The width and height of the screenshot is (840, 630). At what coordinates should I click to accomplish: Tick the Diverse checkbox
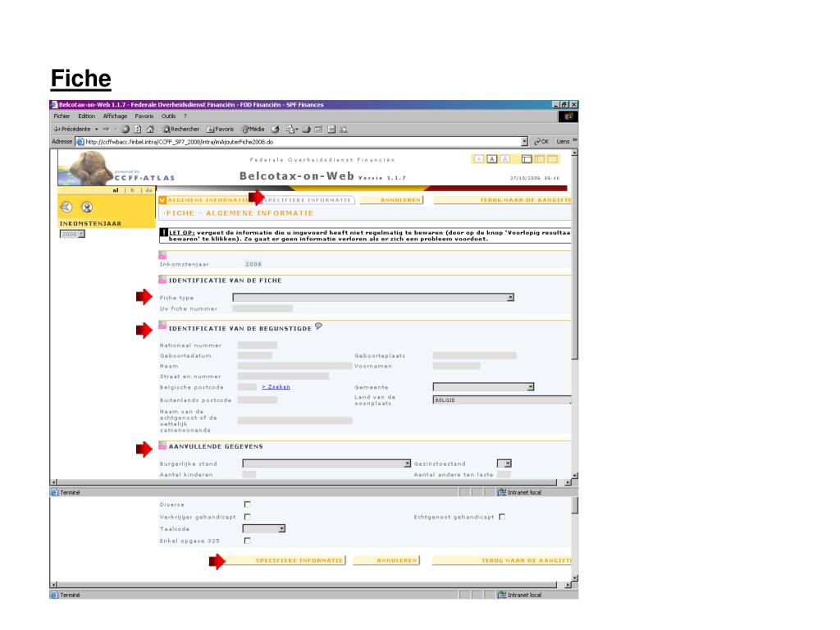coord(247,504)
